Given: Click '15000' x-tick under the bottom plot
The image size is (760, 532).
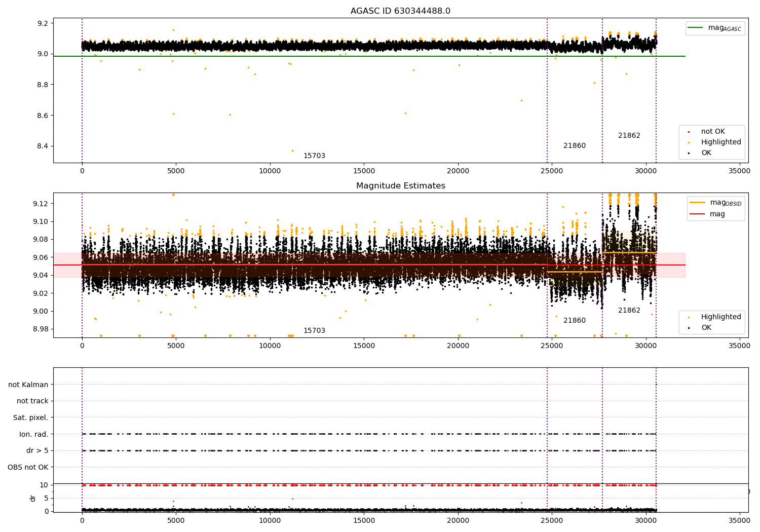Looking at the screenshot, I should pyautogui.click(x=364, y=520).
